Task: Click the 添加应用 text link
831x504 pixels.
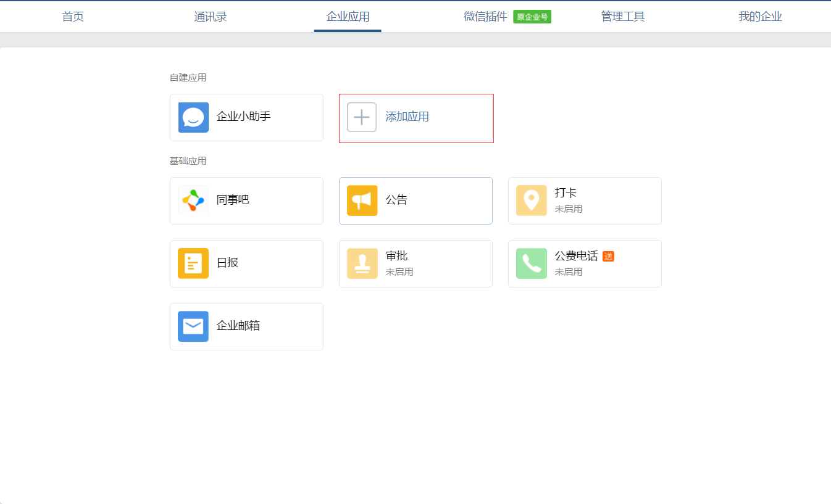Action: pyautogui.click(x=407, y=117)
